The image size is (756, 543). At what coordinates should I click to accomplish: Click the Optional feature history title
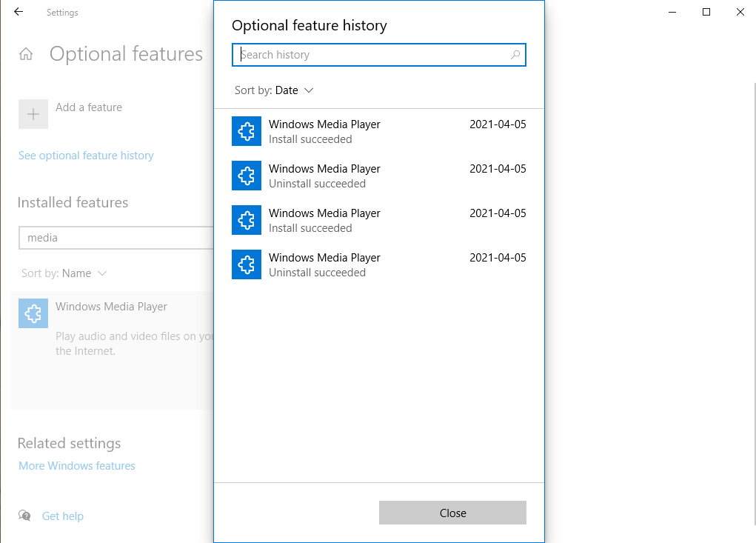(309, 26)
